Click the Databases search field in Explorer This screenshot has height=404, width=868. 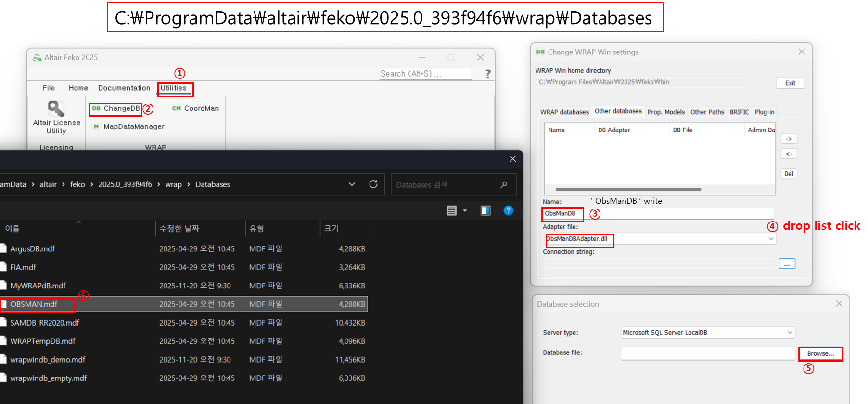[454, 184]
